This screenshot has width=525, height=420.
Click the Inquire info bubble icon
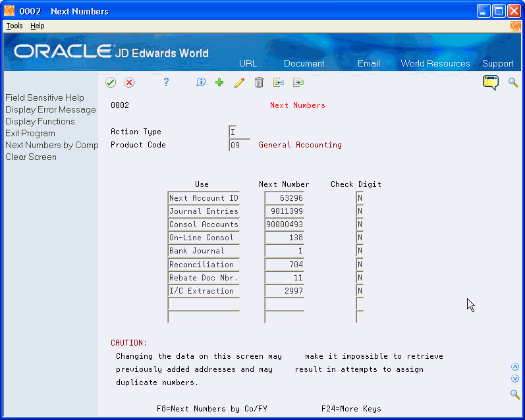200,82
